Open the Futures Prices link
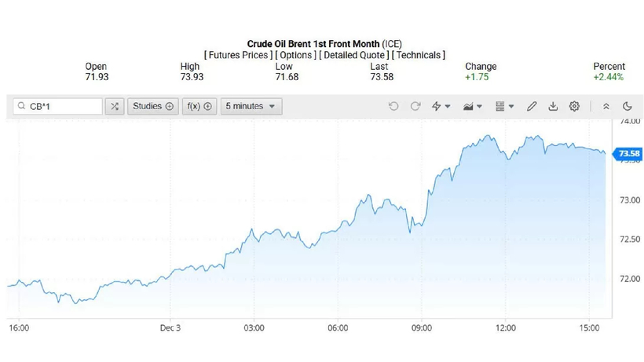The height and width of the screenshot is (362, 644). (x=239, y=55)
